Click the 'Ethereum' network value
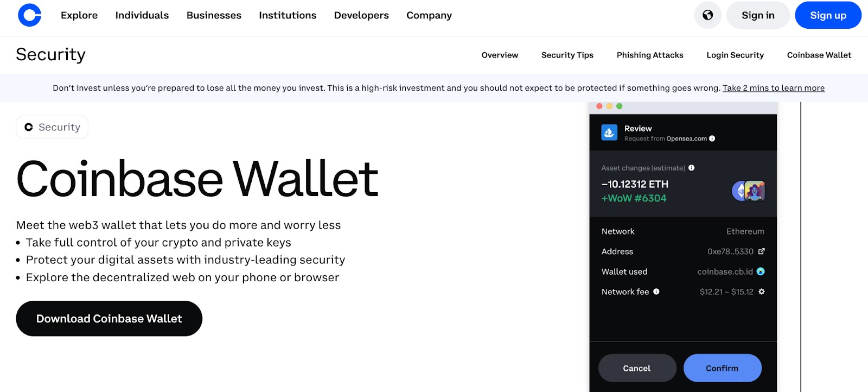The image size is (868, 392). [745, 231]
